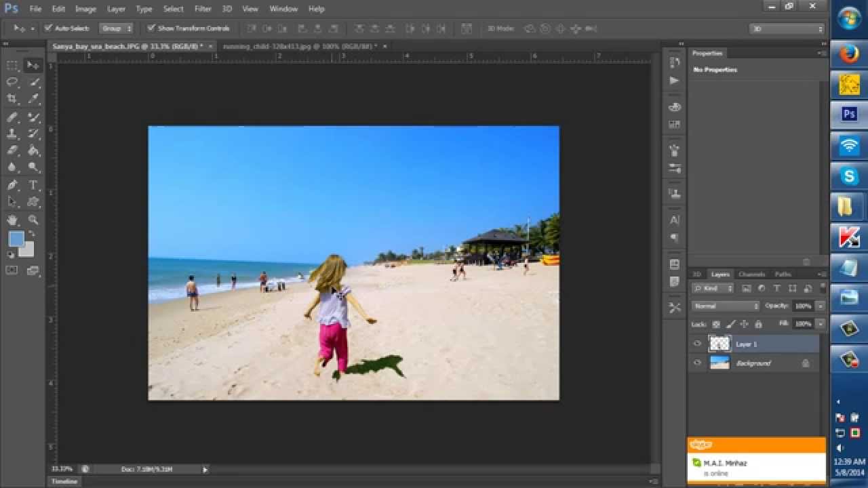Switch to the Channels tab

751,274
